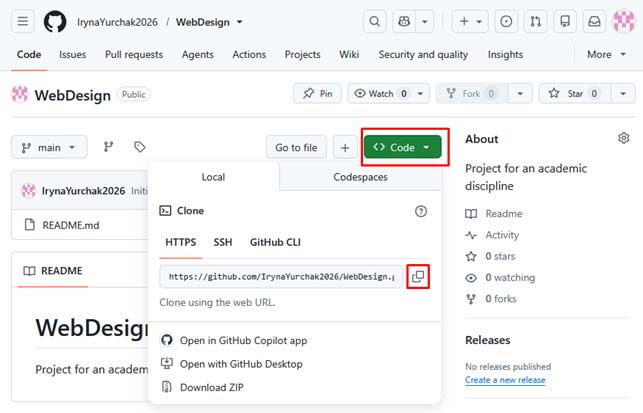Click the add file plus button
The image size is (643, 413).
345,147
